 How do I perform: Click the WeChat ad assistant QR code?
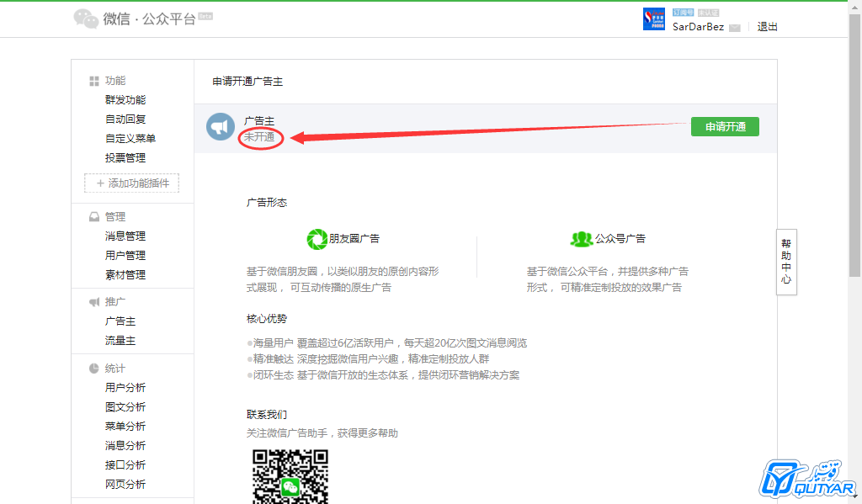click(x=290, y=476)
